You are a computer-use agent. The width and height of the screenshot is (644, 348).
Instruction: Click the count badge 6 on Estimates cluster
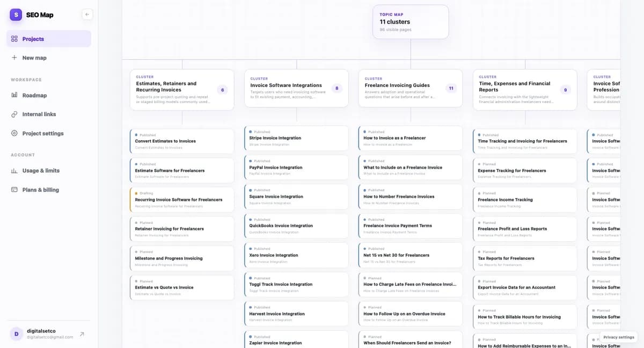tap(222, 90)
